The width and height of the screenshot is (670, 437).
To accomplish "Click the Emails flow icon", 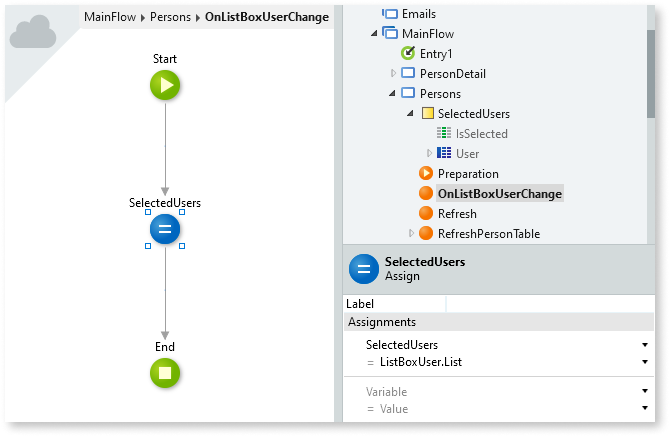I will click(x=390, y=14).
